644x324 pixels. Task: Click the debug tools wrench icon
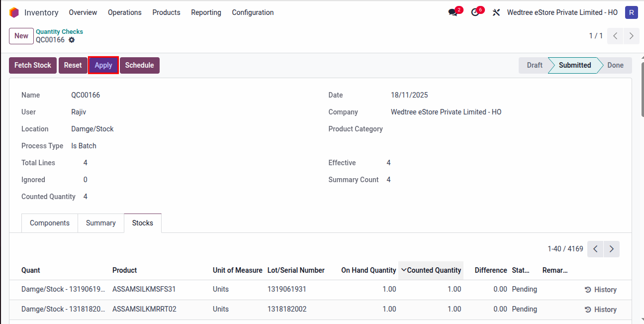[496, 12]
